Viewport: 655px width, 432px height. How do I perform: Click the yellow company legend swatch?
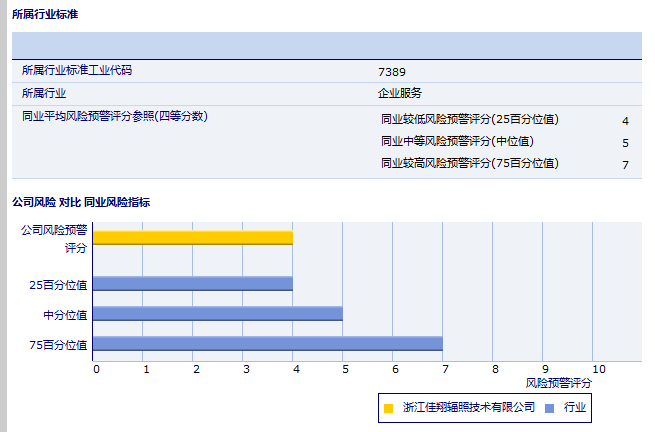[389, 408]
